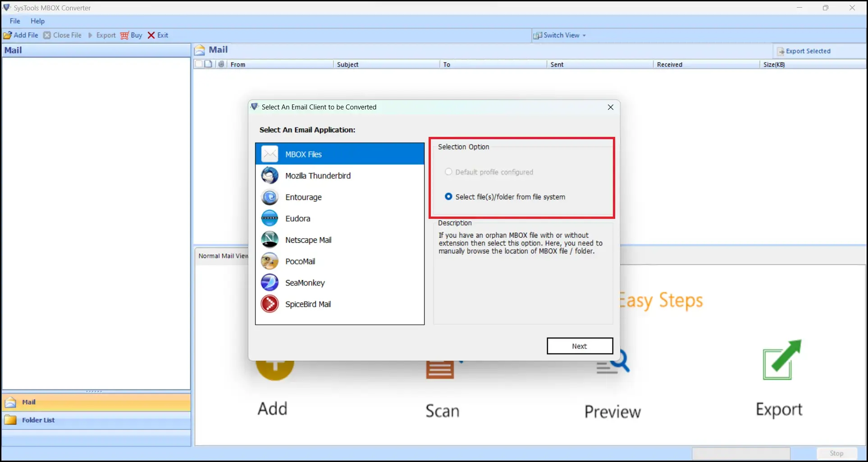This screenshot has width=868, height=462.
Task: Sort mail list by From column
Action: (x=280, y=64)
